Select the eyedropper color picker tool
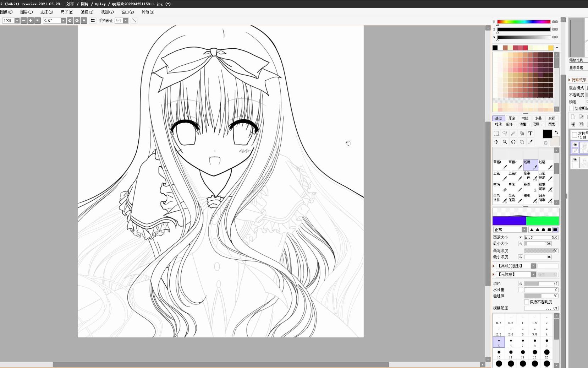 [x=530, y=142]
